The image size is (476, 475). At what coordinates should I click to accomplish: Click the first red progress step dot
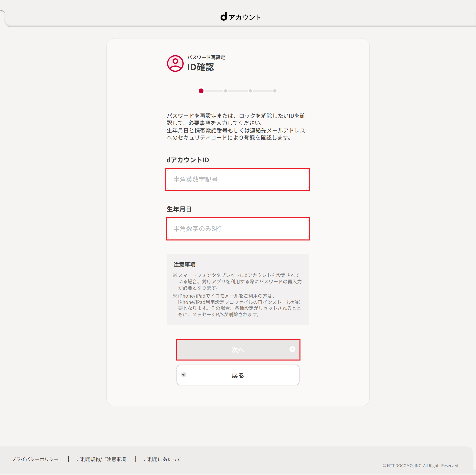click(x=201, y=91)
